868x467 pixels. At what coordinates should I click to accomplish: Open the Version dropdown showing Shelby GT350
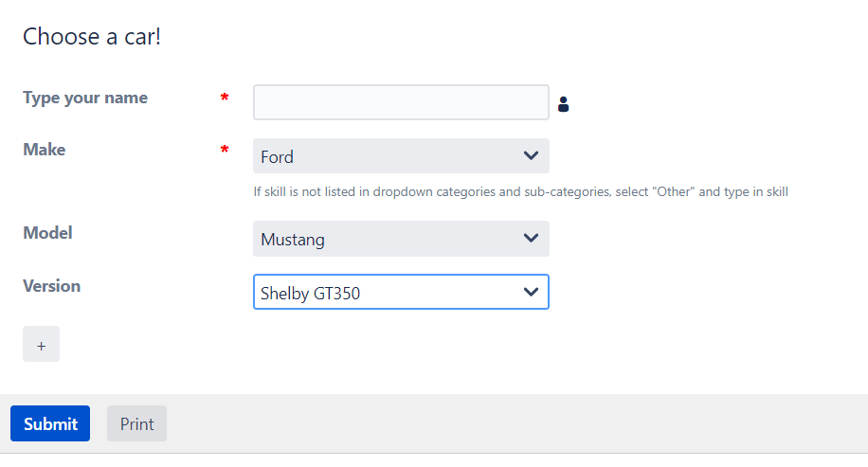(402, 292)
